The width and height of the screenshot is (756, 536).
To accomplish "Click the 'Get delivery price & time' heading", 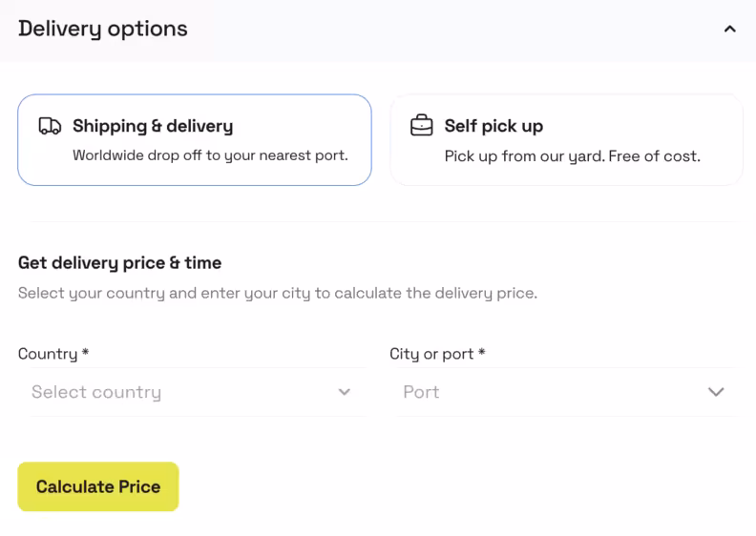I will point(119,262).
